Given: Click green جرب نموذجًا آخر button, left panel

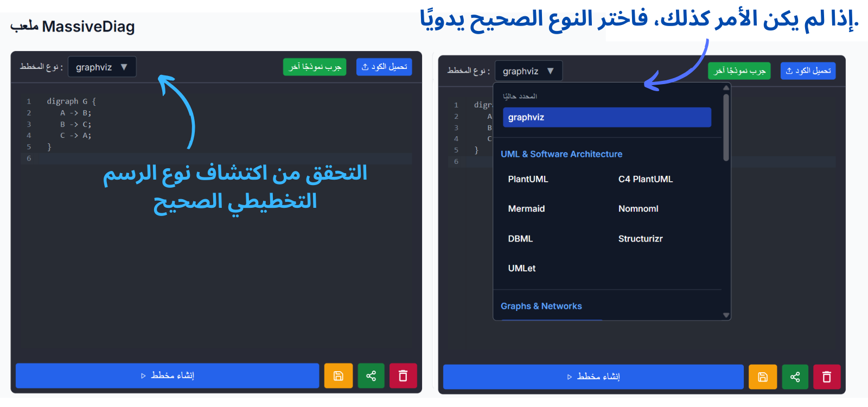Looking at the screenshot, I should (x=315, y=67).
